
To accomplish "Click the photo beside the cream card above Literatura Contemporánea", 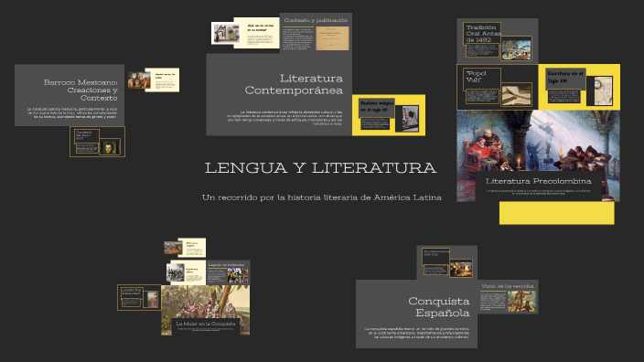I will pos(225,33).
